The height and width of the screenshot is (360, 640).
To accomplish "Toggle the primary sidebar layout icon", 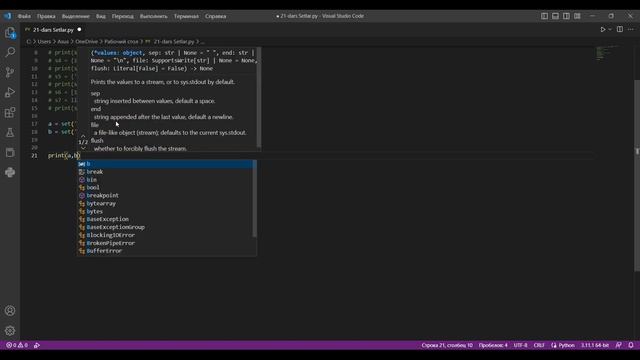I will (x=544, y=16).
